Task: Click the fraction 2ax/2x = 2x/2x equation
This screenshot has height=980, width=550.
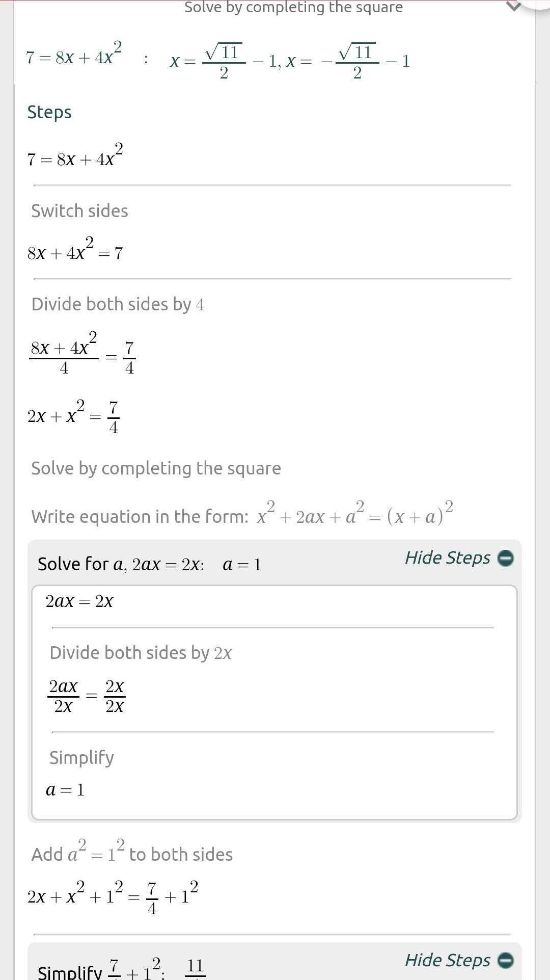Action: (87, 696)
